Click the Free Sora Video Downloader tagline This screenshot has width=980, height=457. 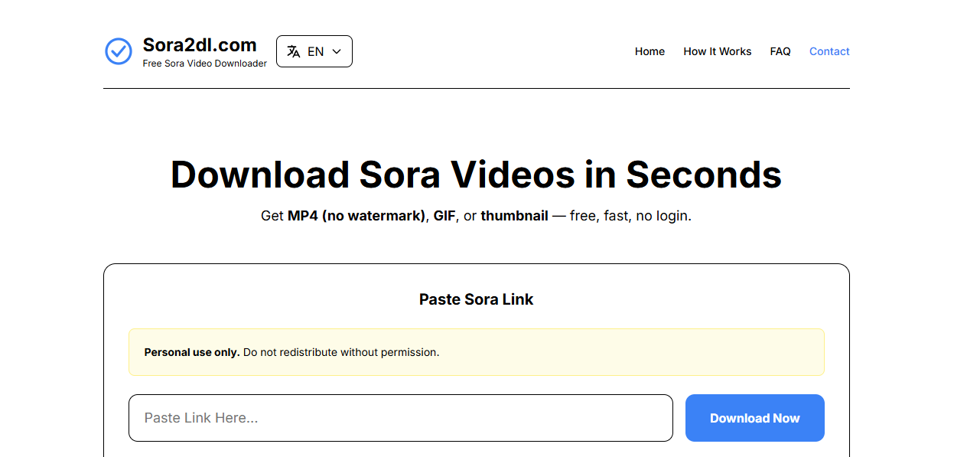(204, 64)
